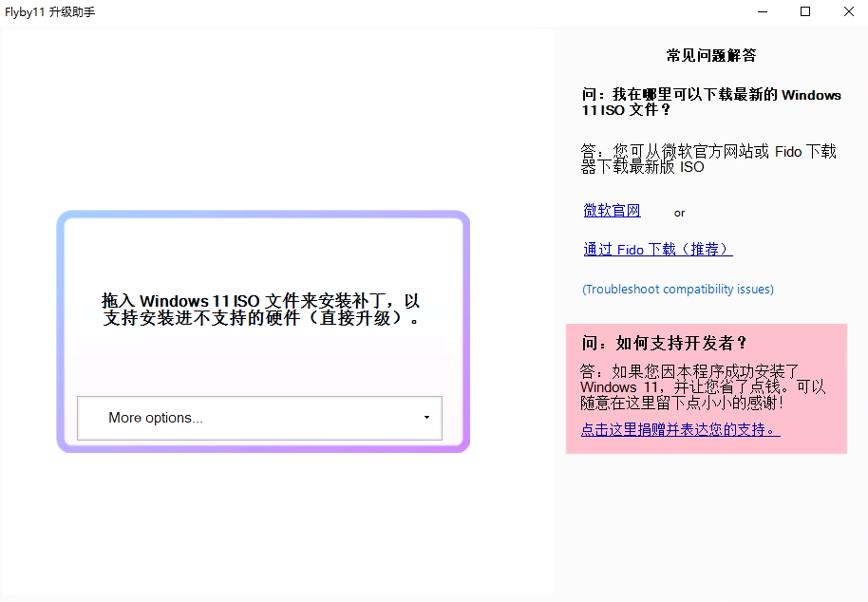Viewport: 868px width, 602px height.
Task: Click the Troubleshoot compatibility issues link
Action: pos(677,289)
